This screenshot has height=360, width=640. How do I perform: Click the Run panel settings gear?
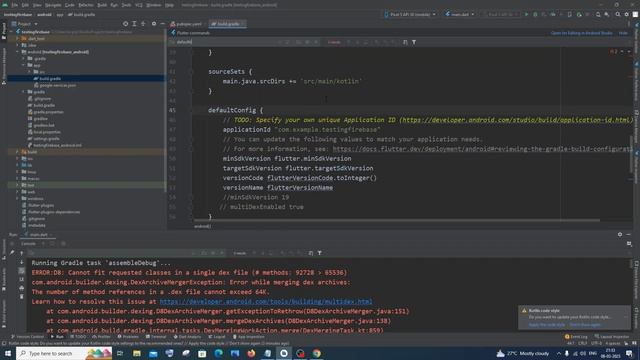[x=620, y=234]
